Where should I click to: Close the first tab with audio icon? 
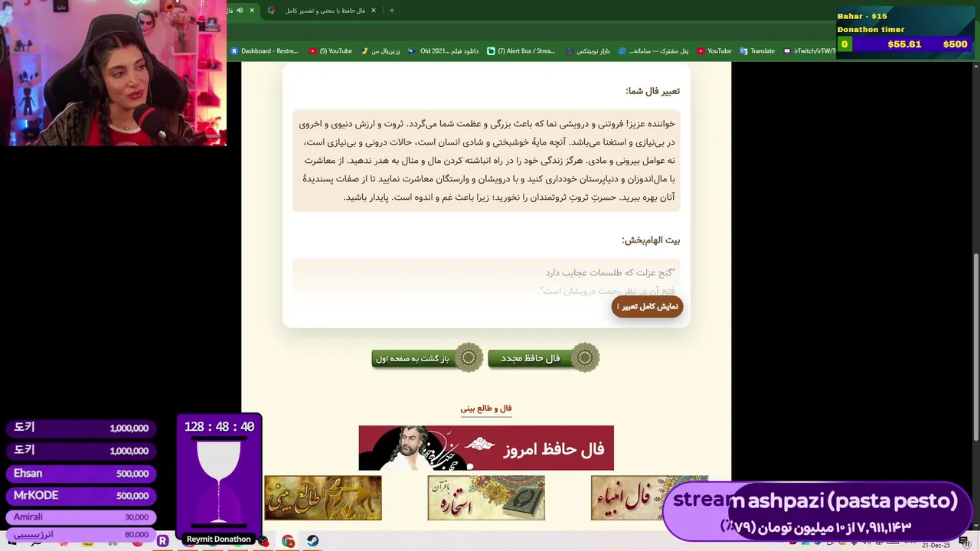click(x=252, y=11)
